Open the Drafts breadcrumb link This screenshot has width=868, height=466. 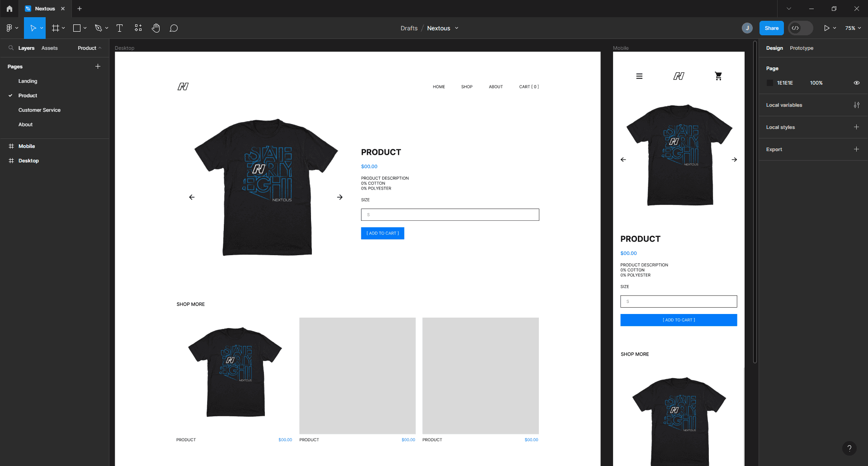[409, 28]
